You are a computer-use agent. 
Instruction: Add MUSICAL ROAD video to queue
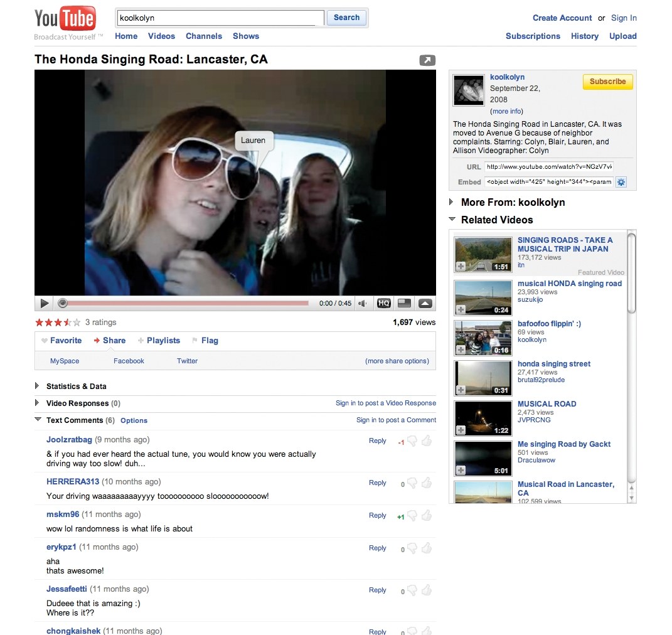coord(461,430)
